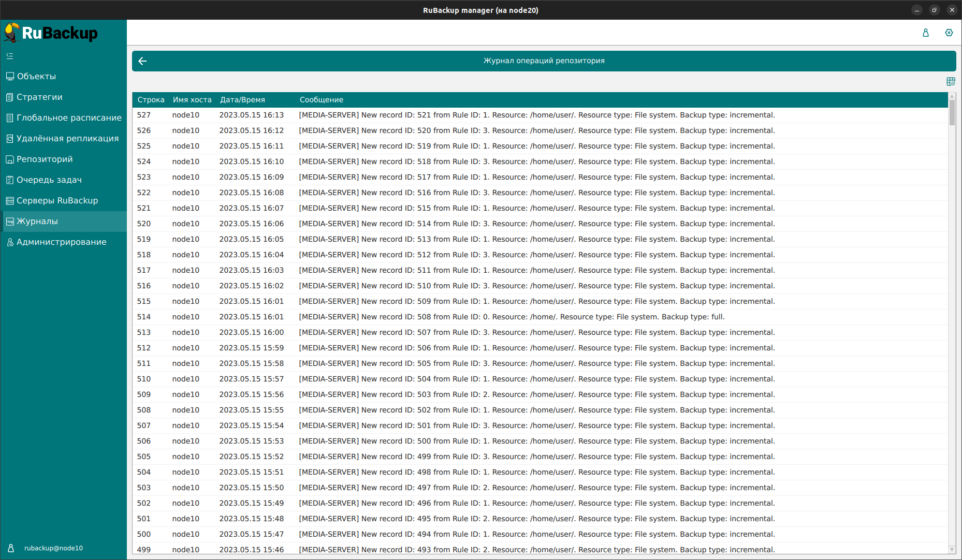Sort by the Строка column header
The width and height of the screenshot is (962, 560).
[x=151, y=100]
